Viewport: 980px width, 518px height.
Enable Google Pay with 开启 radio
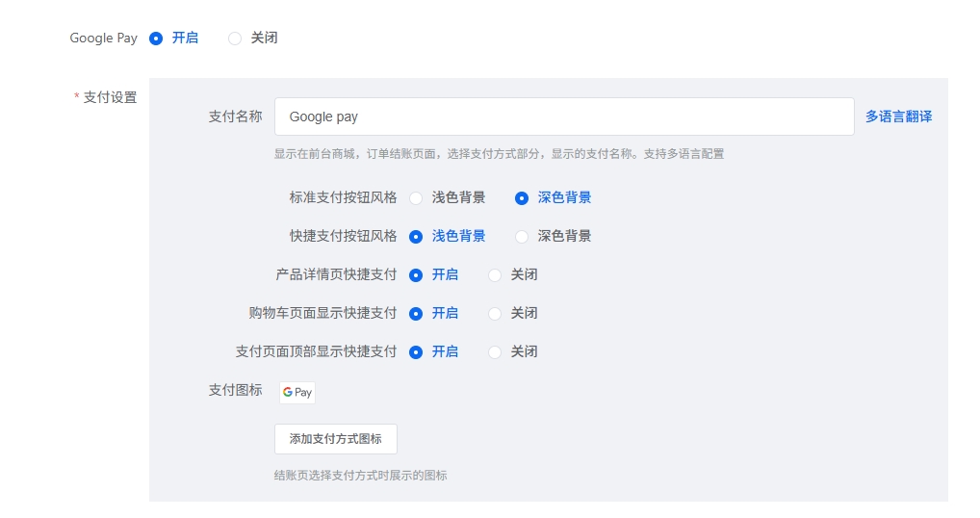click(156, 39)
